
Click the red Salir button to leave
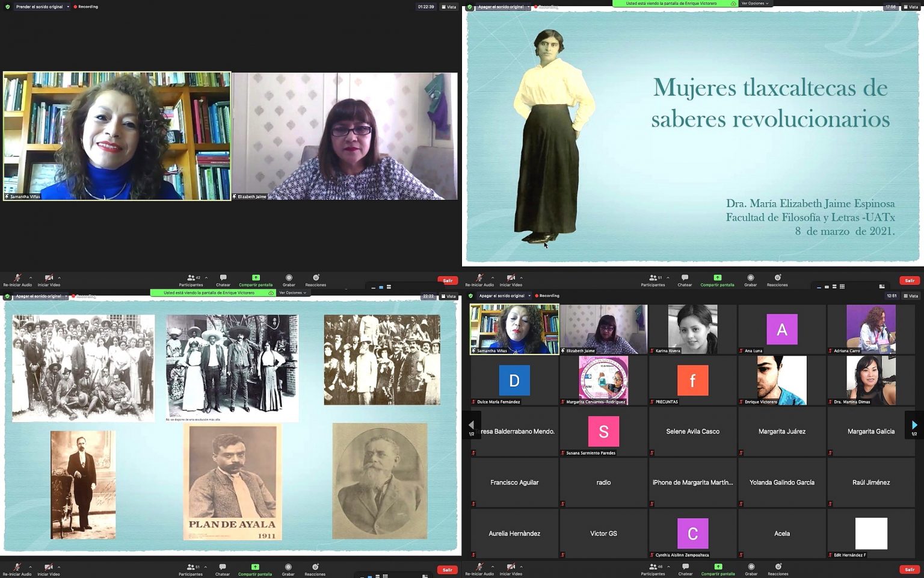[x=447, y=281]
